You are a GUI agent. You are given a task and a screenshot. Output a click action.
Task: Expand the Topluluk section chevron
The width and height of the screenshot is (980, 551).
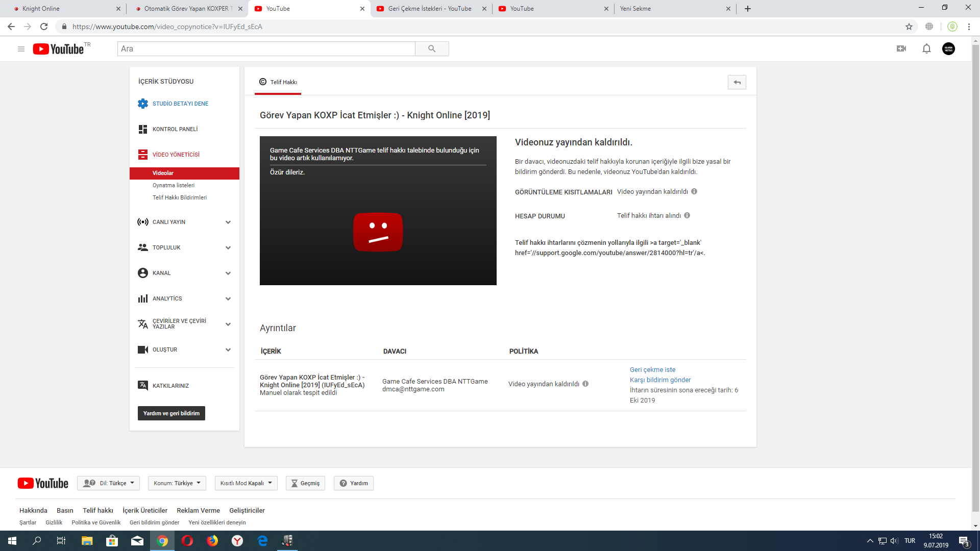click(x=228, y=247)
